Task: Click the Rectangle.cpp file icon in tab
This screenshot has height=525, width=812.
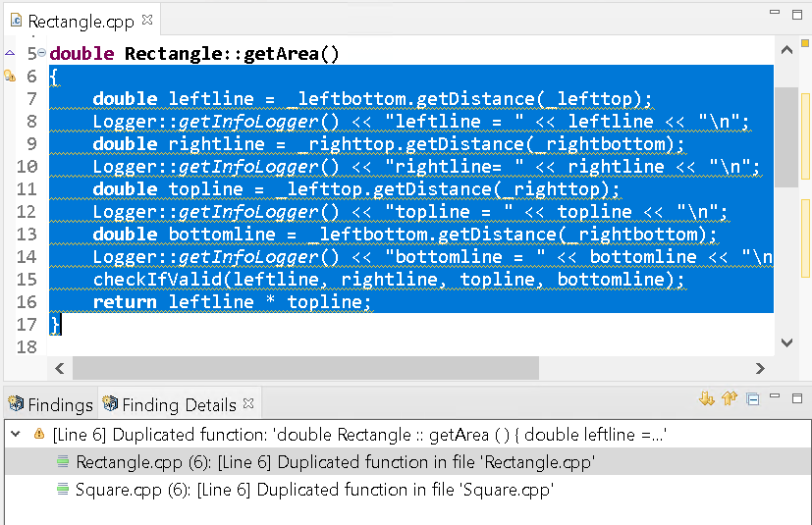Action: click(x=17, y=21)
